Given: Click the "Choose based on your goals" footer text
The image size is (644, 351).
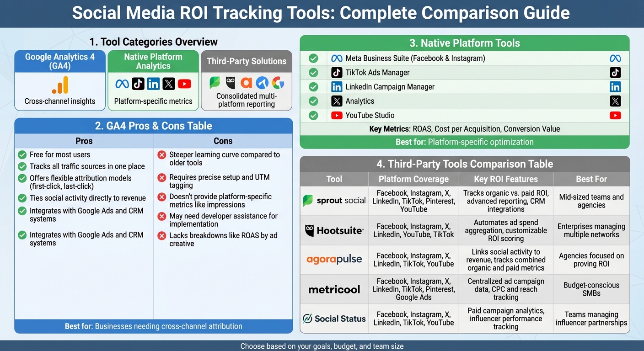Looking at the screenshot, I should (322, 346).
